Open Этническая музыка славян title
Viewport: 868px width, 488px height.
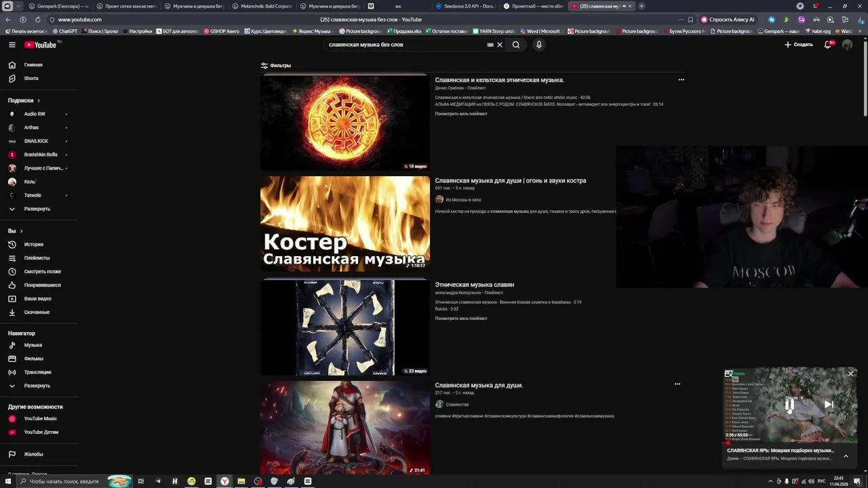point(475,285)
